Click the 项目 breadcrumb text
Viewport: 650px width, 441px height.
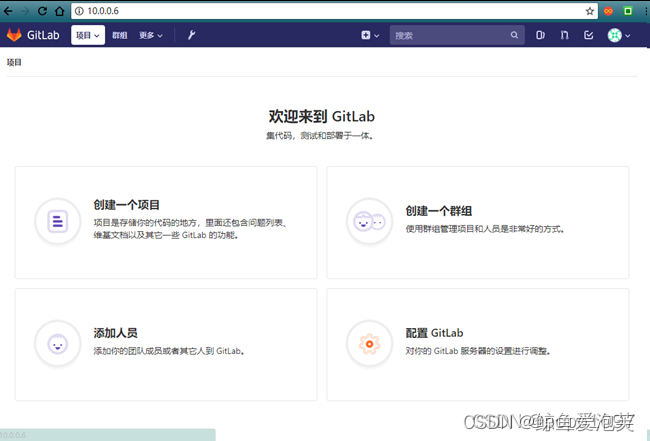coord(14,62)
